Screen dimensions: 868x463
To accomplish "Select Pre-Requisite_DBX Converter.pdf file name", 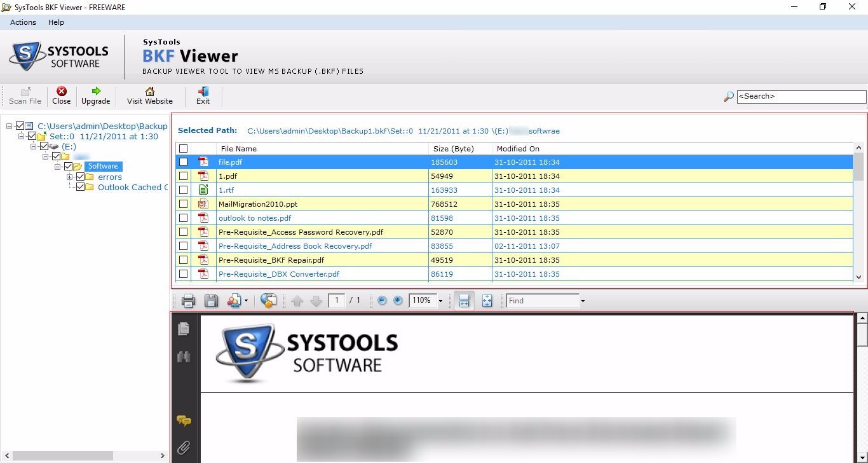I will pos(279,274).
